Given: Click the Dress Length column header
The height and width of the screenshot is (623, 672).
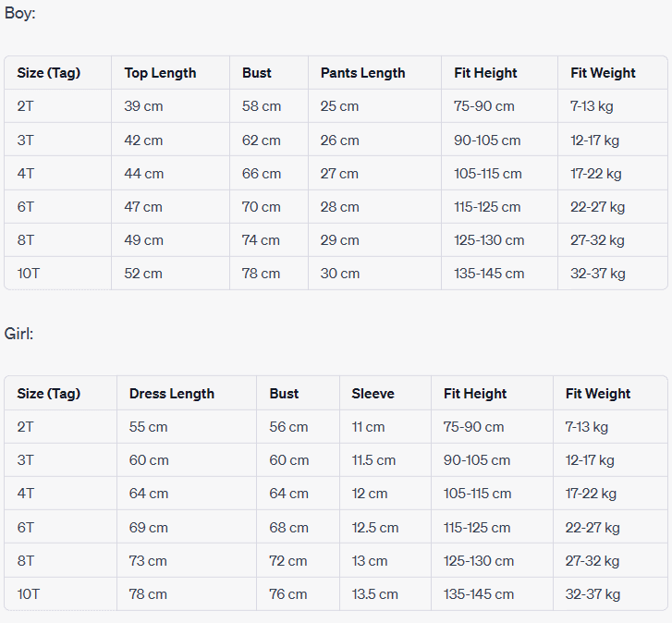Looking at the screenshot, I should (x=172, y=394).
